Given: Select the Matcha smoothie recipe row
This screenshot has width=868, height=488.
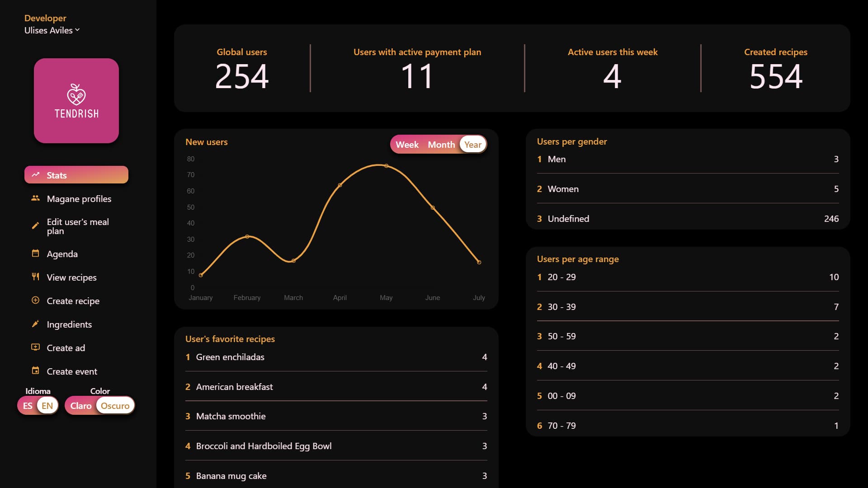Looking at the screenshot, I should click(336, 416).
